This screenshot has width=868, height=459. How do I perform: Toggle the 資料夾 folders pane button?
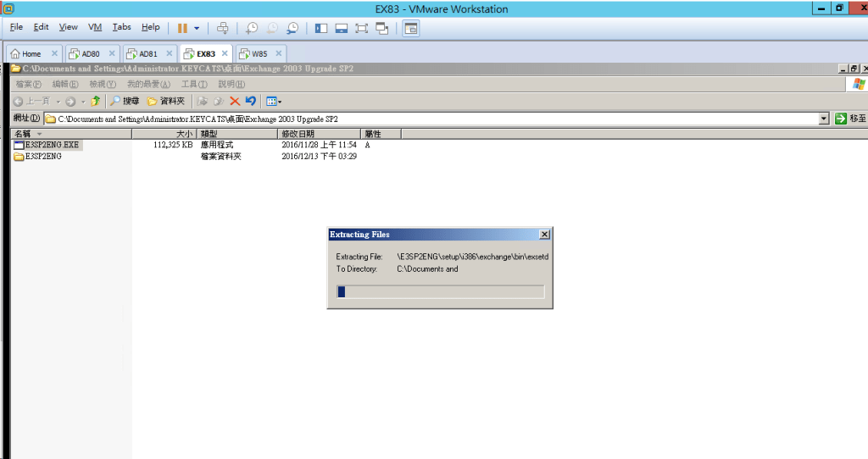coord(166,101)
